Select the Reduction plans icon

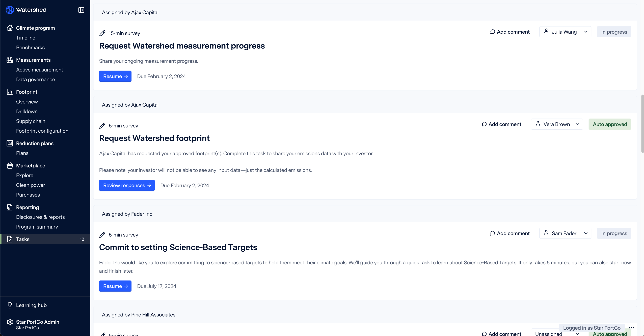tap(10, 143)
